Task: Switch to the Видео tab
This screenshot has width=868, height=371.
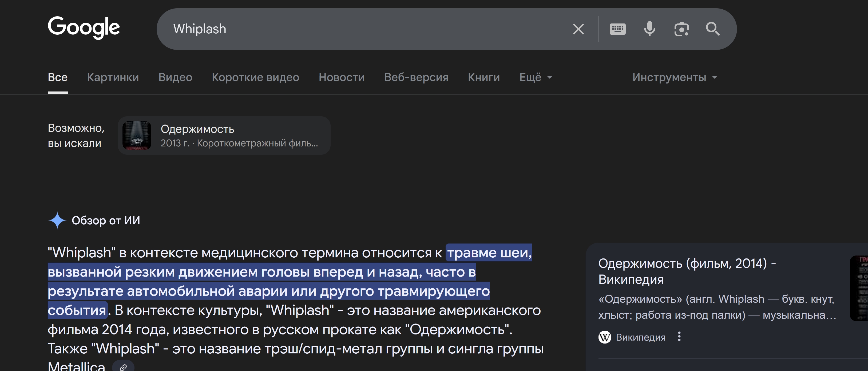Action: pos(175,77)
